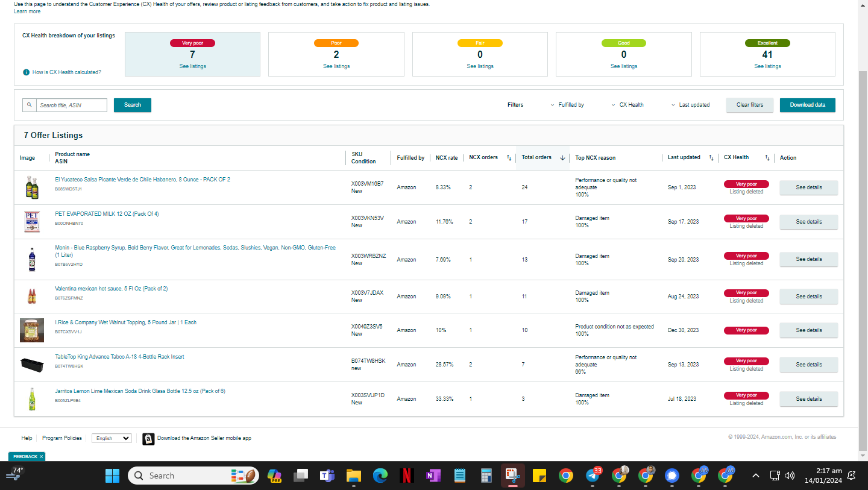Sort by NCX orders column arrows

tap(509, 158)
